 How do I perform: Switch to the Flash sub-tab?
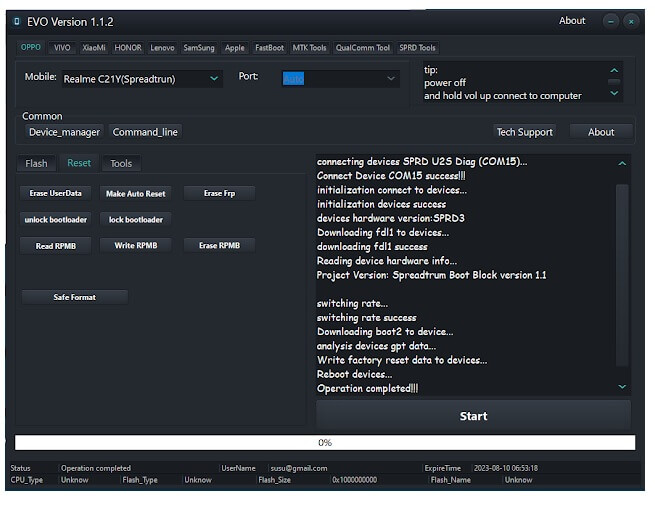36,163
